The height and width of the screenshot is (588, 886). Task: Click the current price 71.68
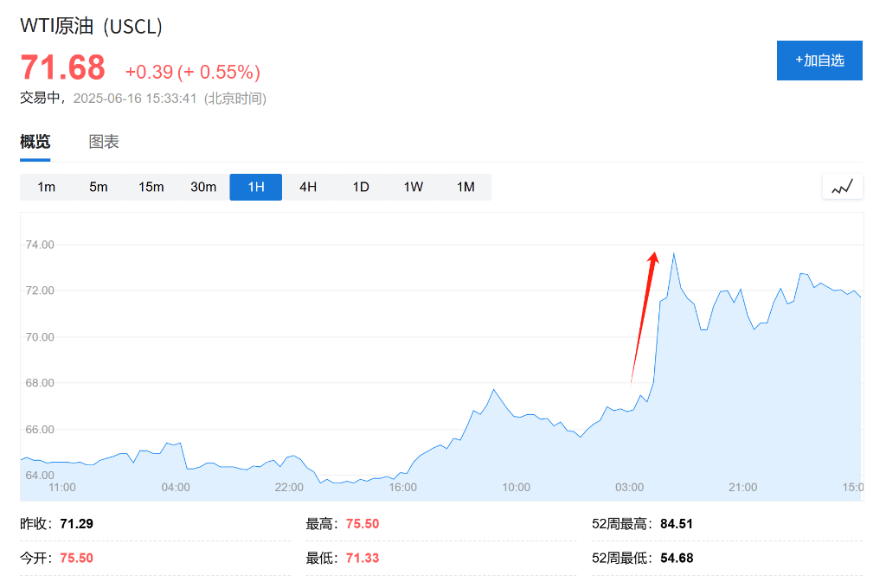62,67
